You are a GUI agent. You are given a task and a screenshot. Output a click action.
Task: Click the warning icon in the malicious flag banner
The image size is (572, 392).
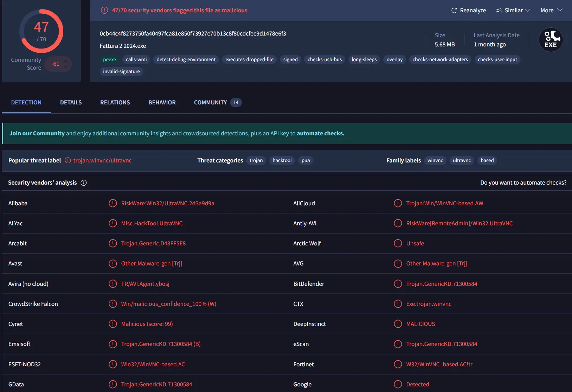point(104,10)
